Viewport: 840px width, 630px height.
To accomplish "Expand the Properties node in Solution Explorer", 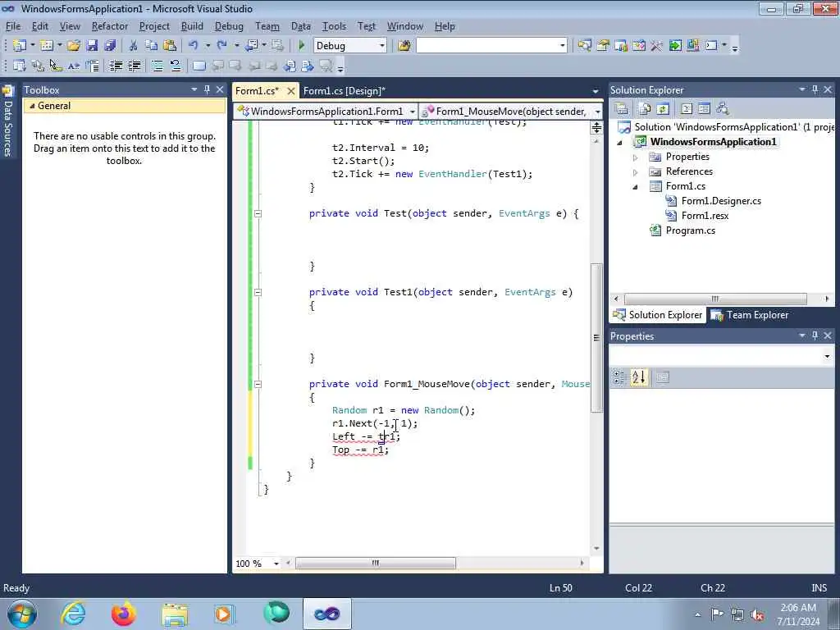I will click(x=636, y=157).
